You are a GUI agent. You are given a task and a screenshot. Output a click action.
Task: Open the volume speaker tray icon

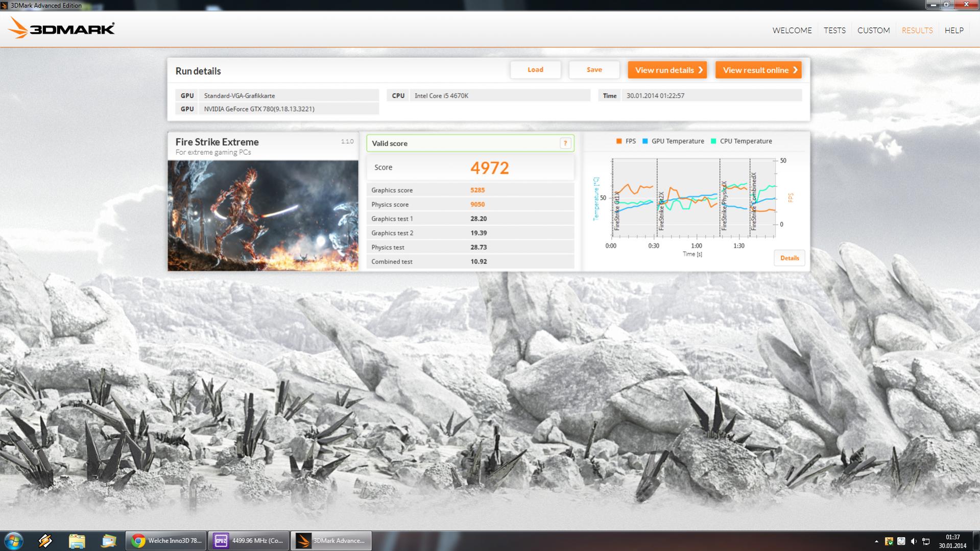click(914, 541)
